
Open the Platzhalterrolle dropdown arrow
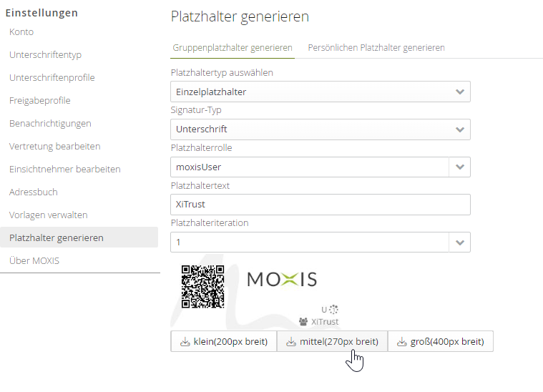459,167
